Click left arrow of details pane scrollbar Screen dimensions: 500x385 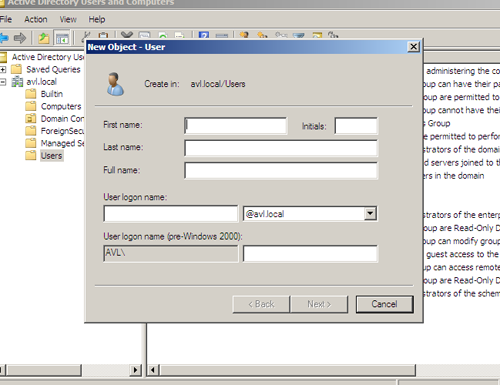pyautogui.click(x=153, y=370)
